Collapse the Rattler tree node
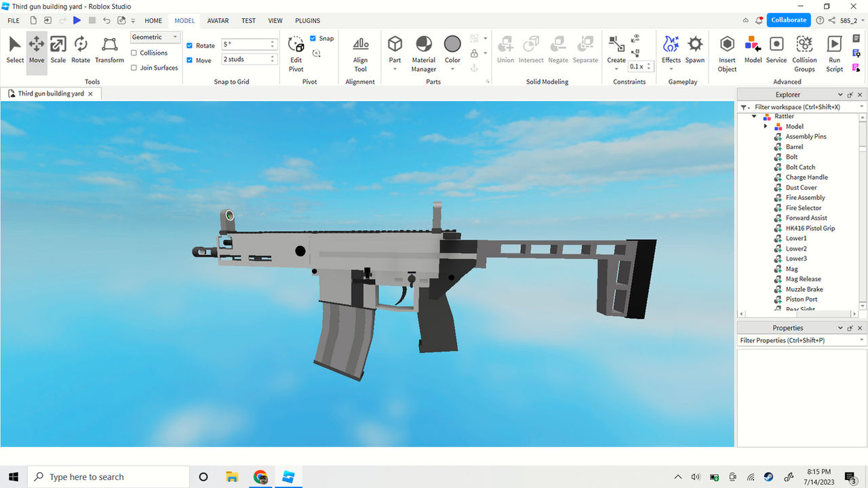868x488 pixels. tap(754, 117)
